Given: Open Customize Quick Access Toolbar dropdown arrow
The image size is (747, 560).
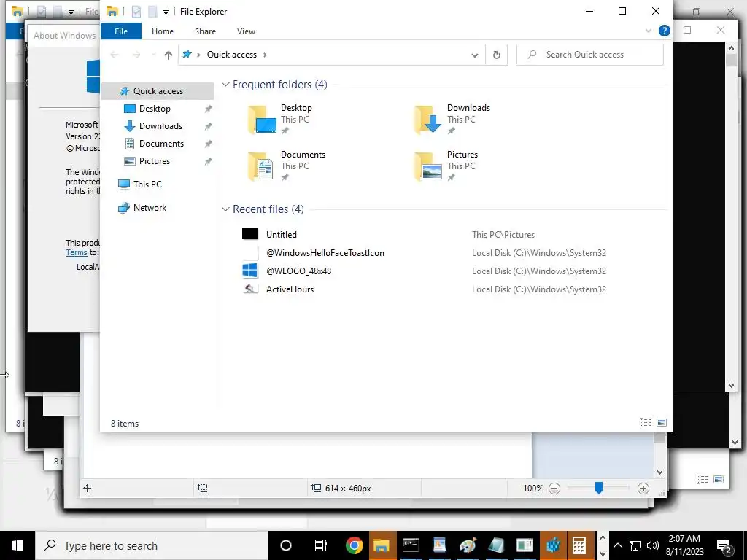Looking at the screenshot, I should [x=166, y=12].
